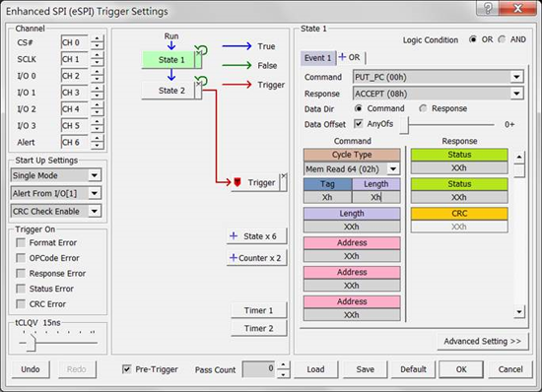The image size is (542, 392).
Task: Select Timer 2 block
Action: click(x=258, y=328)
